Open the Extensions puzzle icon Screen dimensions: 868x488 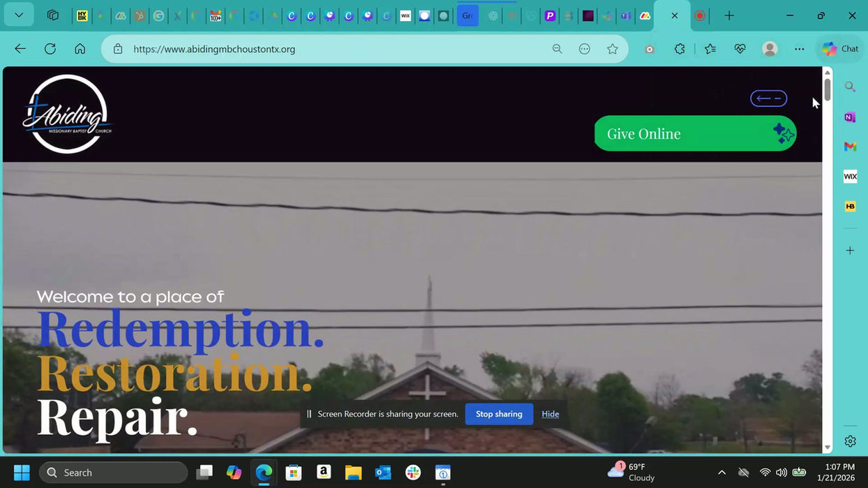(x=680, y=49)
